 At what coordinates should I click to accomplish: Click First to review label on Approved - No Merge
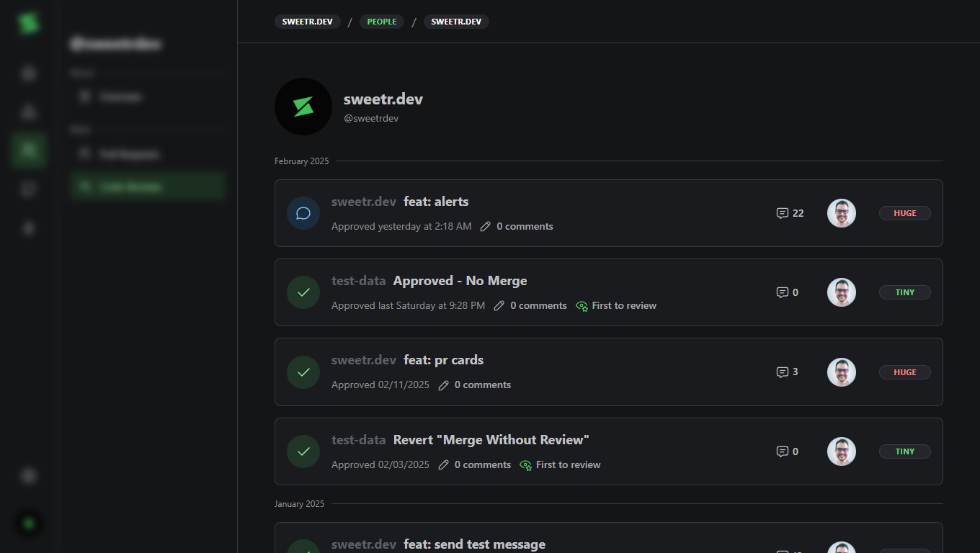click(624, 305)
